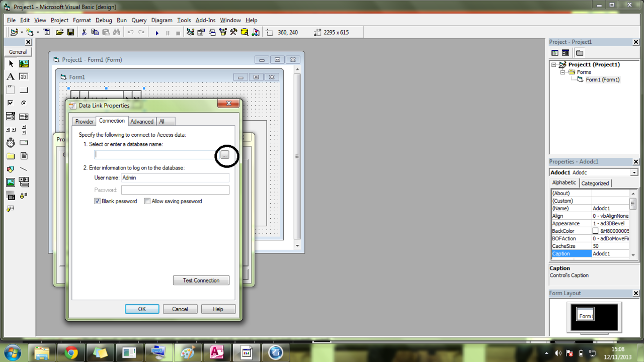Select the Frame tool in toolbox

point(11,90)
